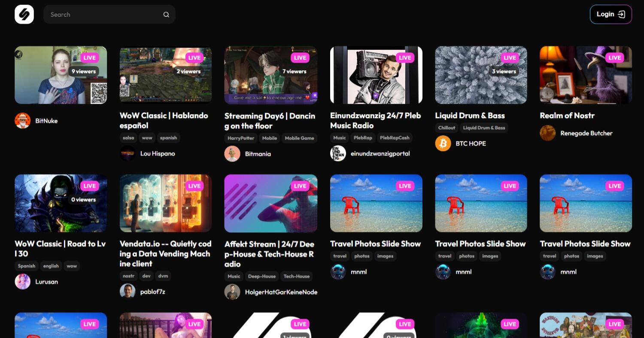Click the 'HolgerHatGarKeineNode' username

[x=281, y=292]
